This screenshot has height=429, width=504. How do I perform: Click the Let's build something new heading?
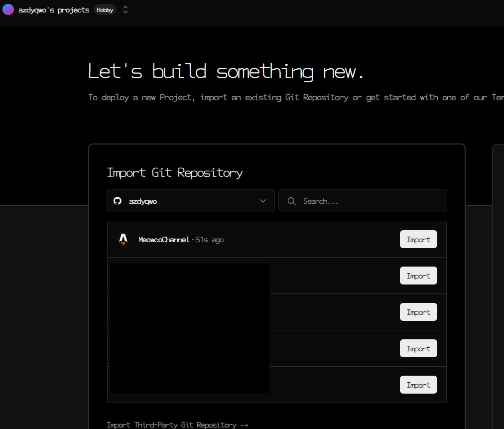226,71
